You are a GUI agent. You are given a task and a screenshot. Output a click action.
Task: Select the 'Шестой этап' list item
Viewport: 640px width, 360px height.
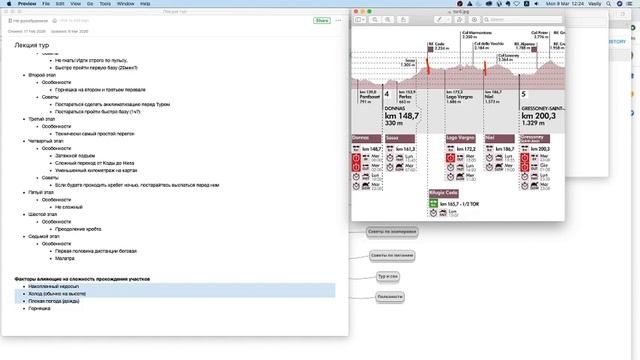click(42, 214)
